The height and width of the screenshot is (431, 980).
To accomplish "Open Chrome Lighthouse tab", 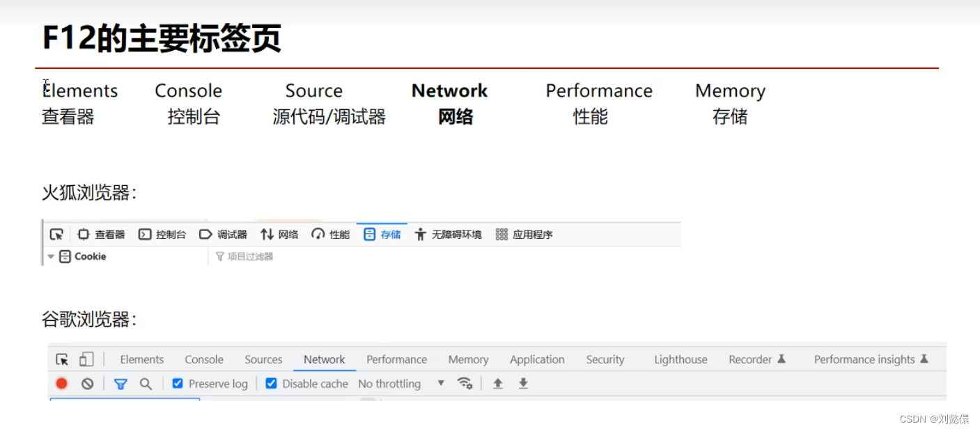I will click(680, 360).
